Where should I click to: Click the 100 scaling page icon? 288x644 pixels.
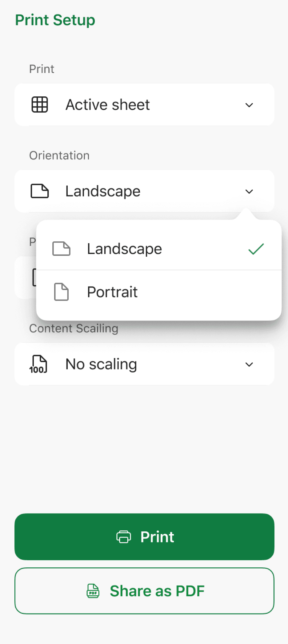click(x=38, y=364)
